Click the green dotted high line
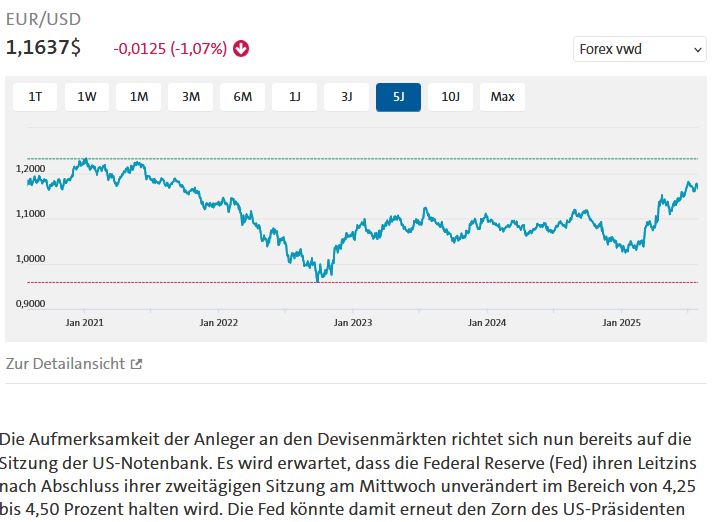Viewport: 713px width, 522px height. tap(400, 158)
